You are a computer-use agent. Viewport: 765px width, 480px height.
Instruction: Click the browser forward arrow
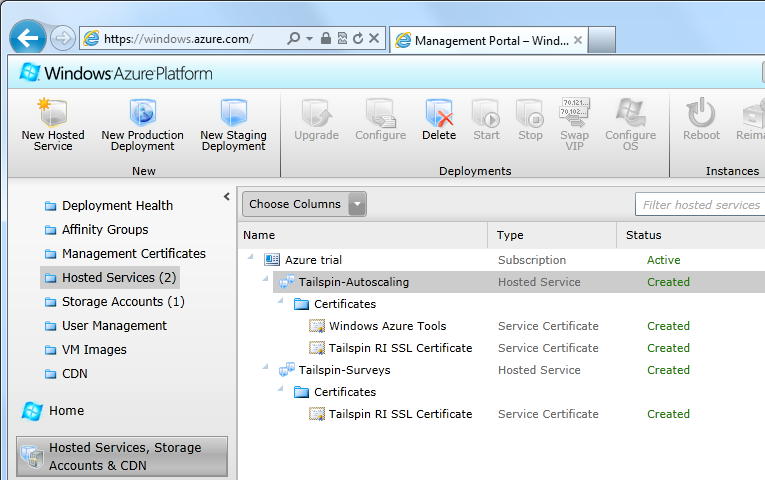pos(63,38)
